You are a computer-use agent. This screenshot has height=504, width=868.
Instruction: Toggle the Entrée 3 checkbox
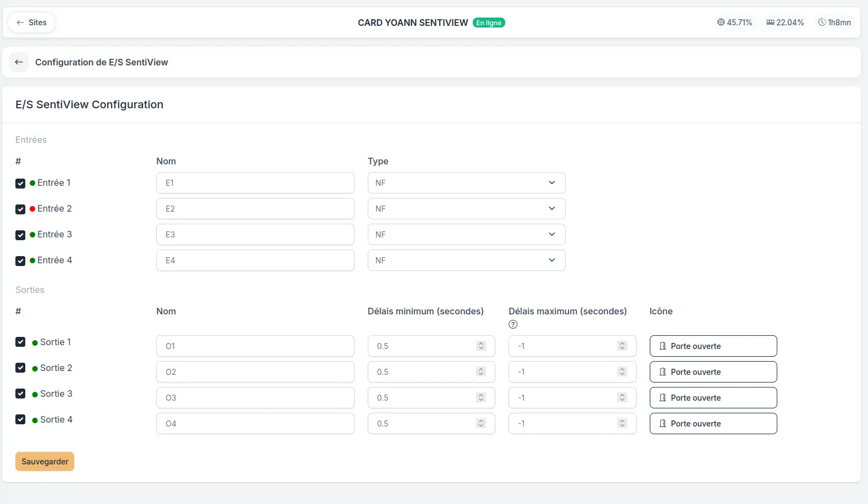20,235
